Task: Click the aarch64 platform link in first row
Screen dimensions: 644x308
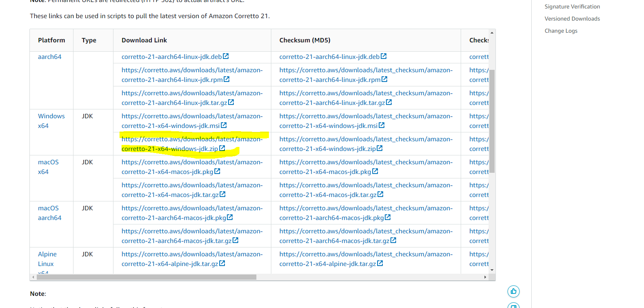Action: click(x=50, y=57)
